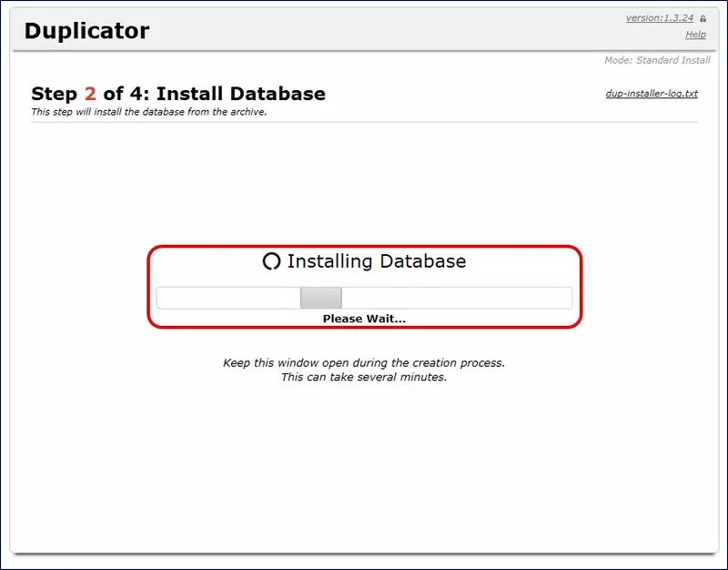Click the Duplicator title
The height and width of the screenshot is (570, 728).
point(86,31)
